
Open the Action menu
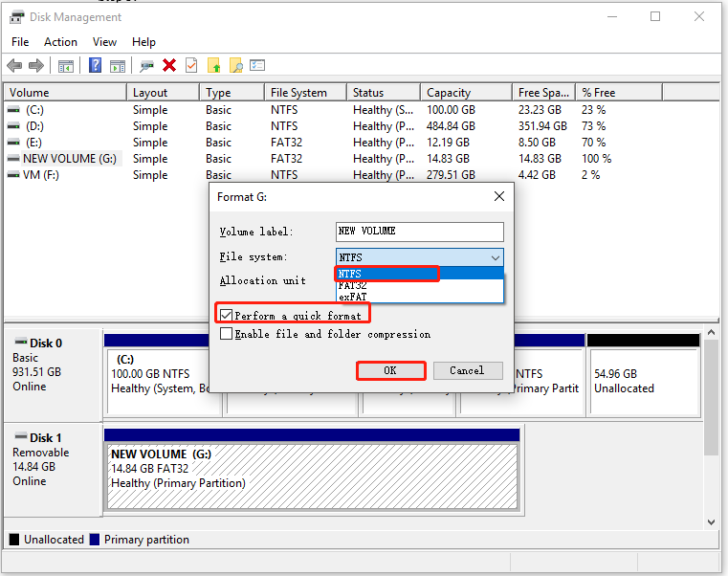pos(60,42)
